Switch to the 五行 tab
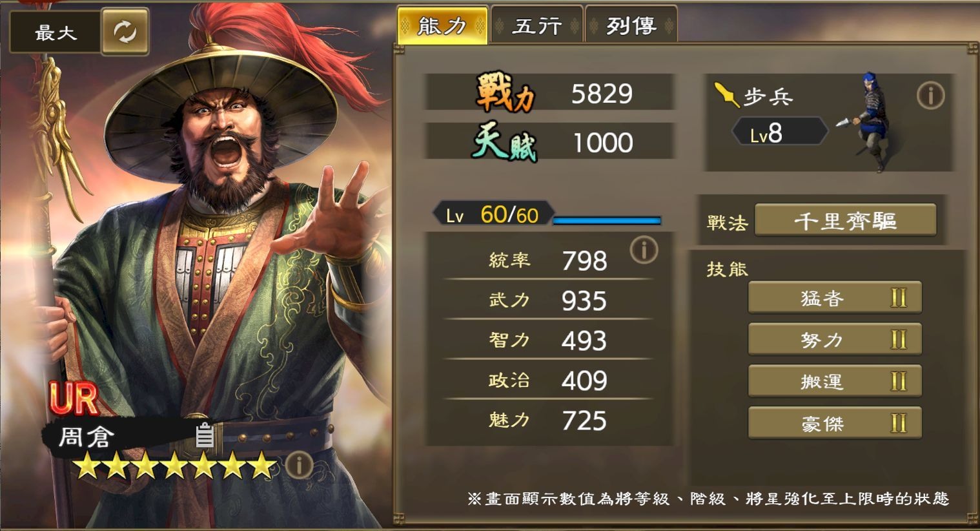The image size is (980, 531). pyautogui.click(x=537, y=25)
